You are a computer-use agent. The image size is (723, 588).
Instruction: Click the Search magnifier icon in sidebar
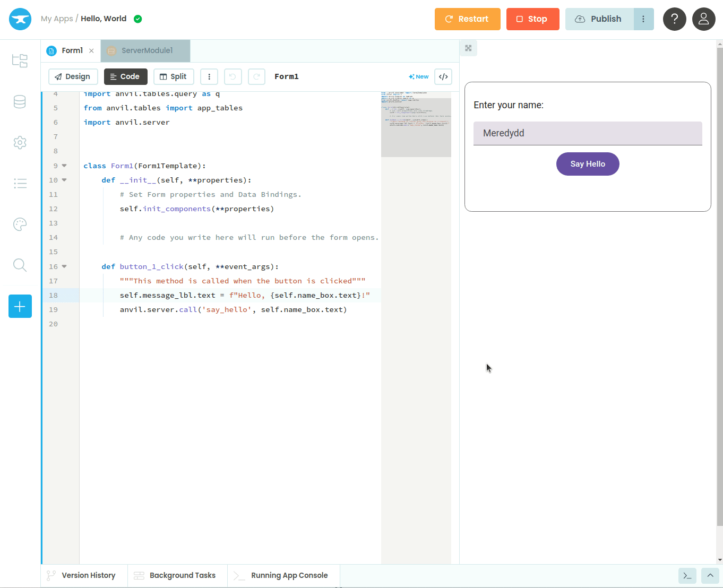20,265
